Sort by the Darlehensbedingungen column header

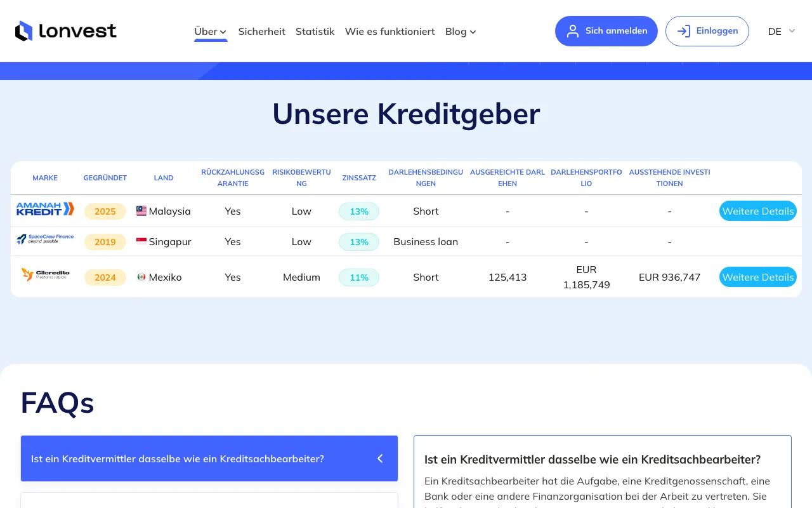426,178
